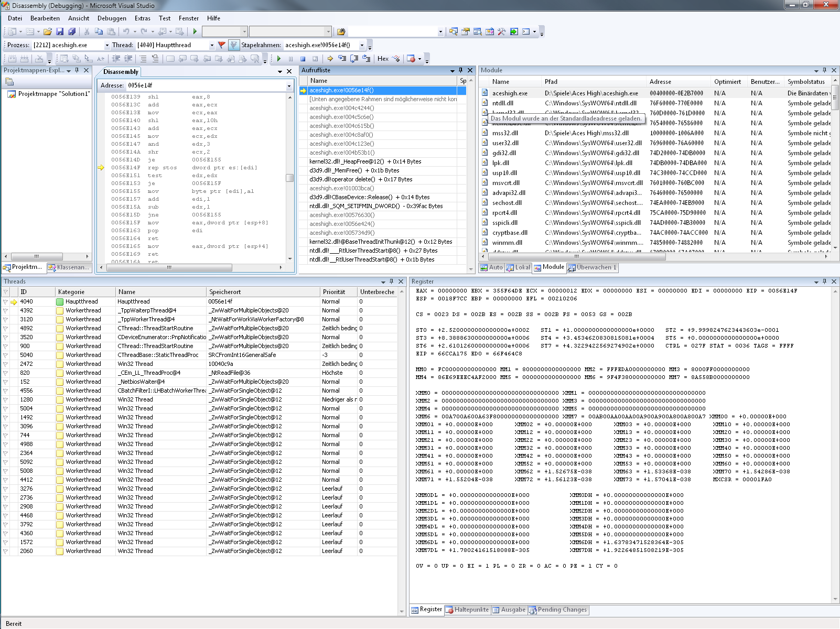
Task: Open the Register window position menu arrow
Action: (x=816, y=281)
